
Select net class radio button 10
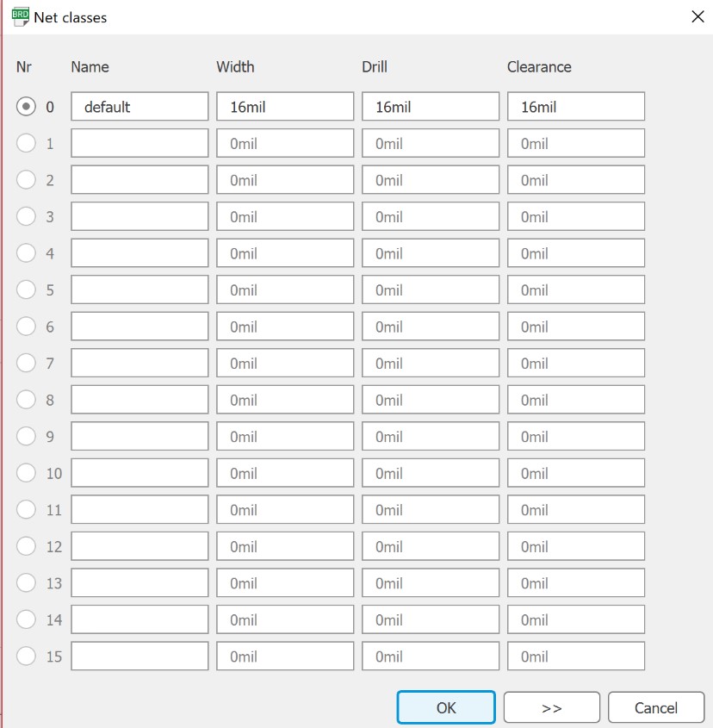pyautogui.click(x=26, y=473)
